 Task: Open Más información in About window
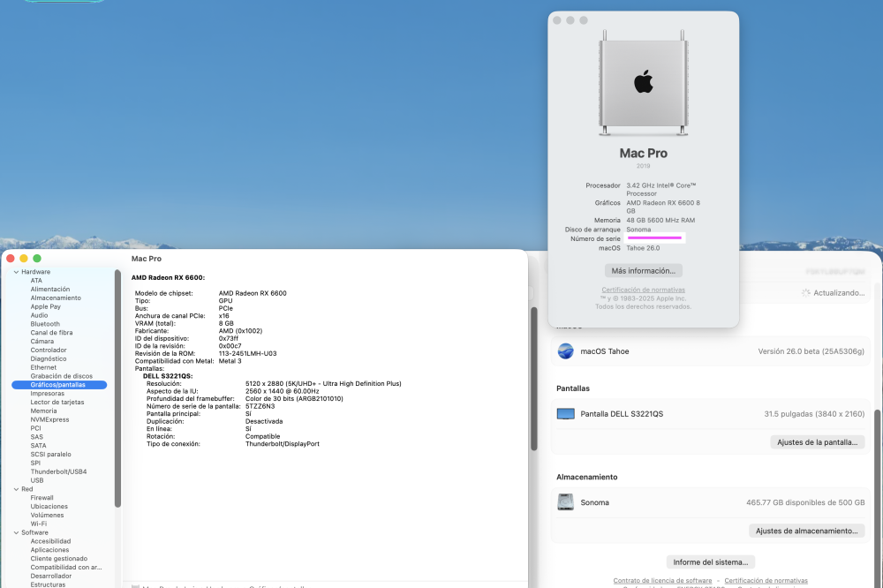(x=643, y=271)
